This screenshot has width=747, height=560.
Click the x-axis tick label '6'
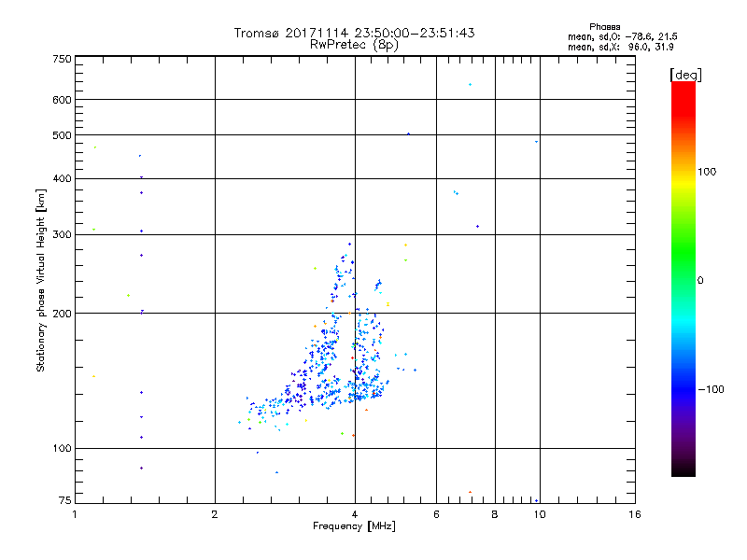click(436, 514)
